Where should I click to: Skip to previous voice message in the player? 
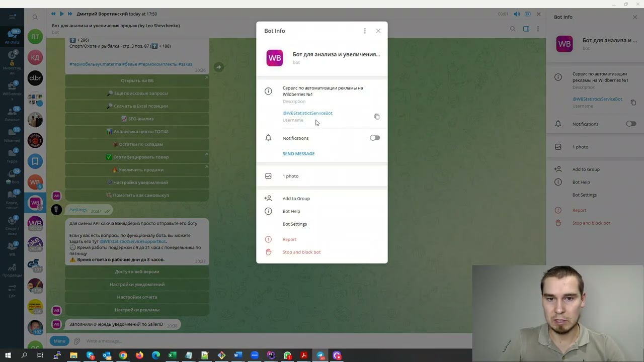click(53, 14)
